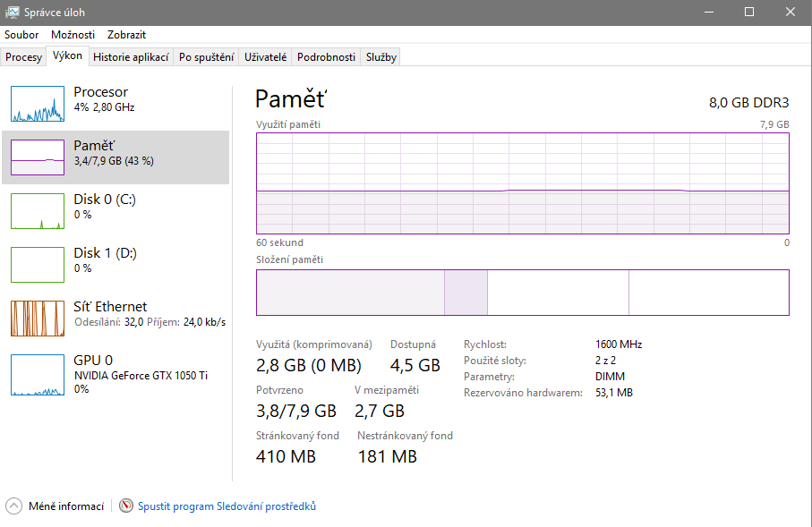This screenshot has height=527, width=812.
Task: Open the Po spuštění tab
Action: (x=207, y=57)
